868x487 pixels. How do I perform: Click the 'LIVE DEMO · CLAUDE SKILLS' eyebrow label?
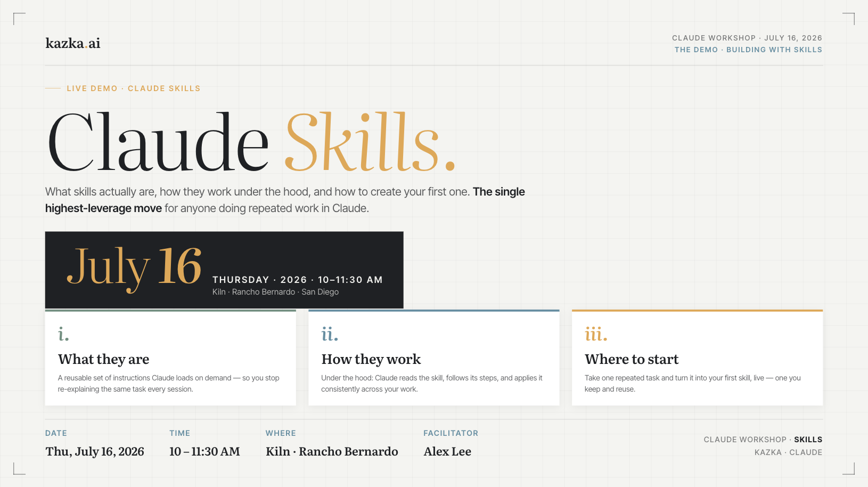[133, 88]
